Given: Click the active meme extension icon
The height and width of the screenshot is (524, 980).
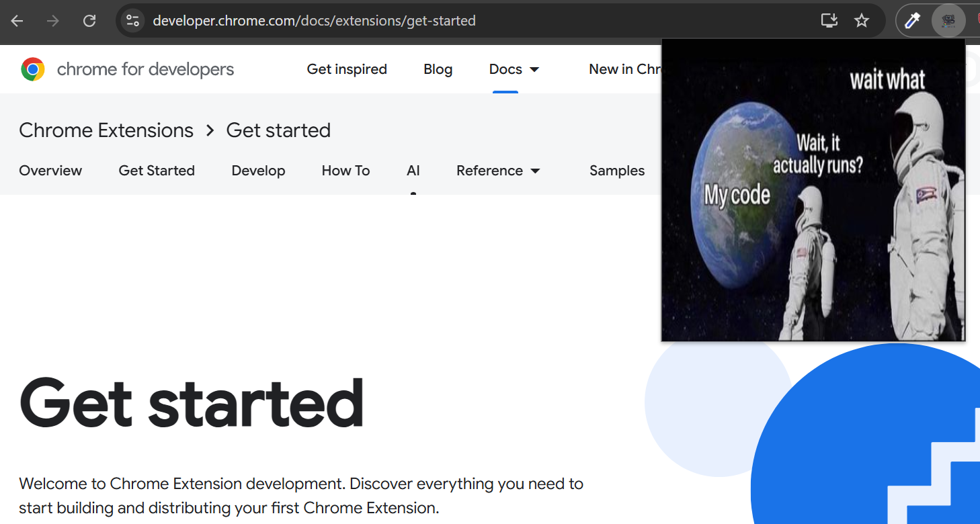Looking at the screenshot, I should click(948, 21).
